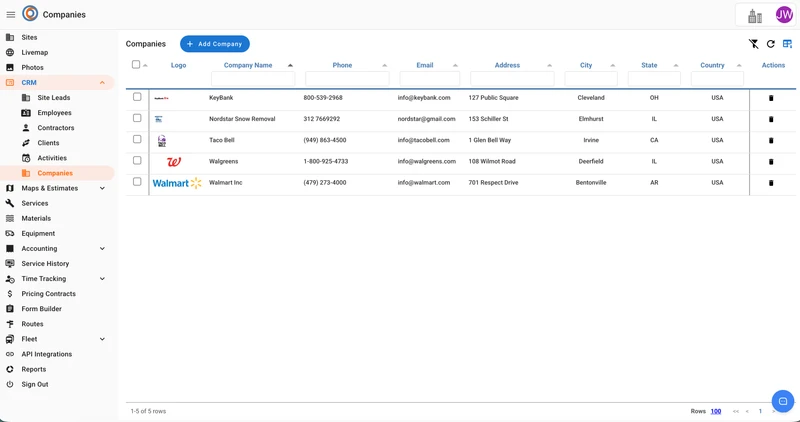Check the Walgreens row checkbox
Screen dimensions: 800x422
click(x=137, y=160)
